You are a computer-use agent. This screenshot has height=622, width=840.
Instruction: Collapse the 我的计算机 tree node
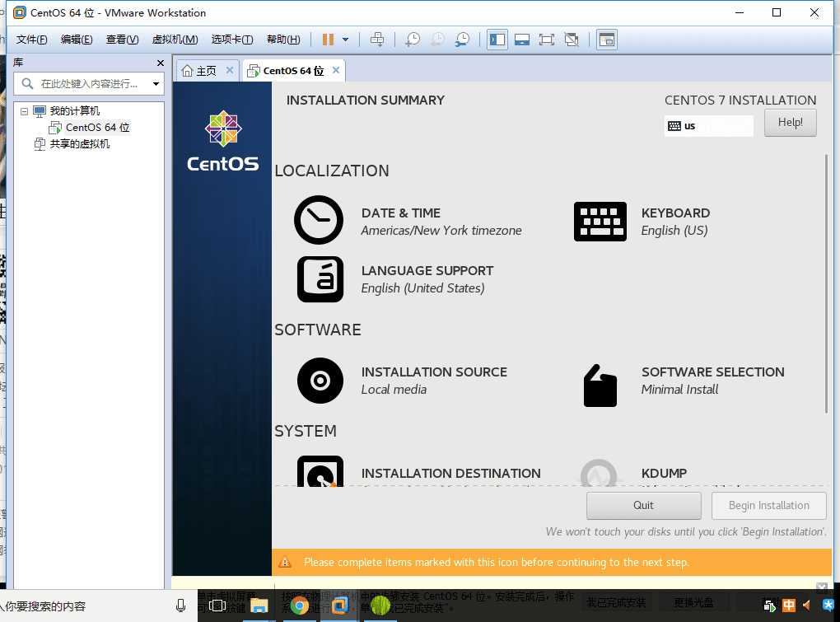click(24, 111)
